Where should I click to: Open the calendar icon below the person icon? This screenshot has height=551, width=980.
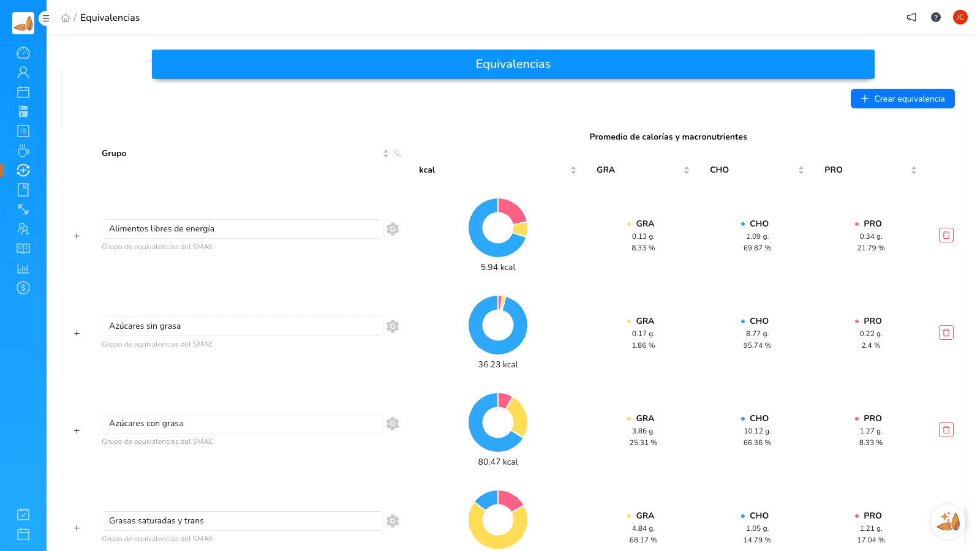click(23, 92)
